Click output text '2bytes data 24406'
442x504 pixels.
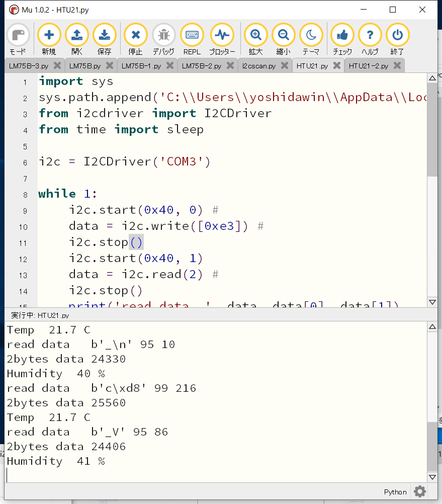tap(66, 447)
